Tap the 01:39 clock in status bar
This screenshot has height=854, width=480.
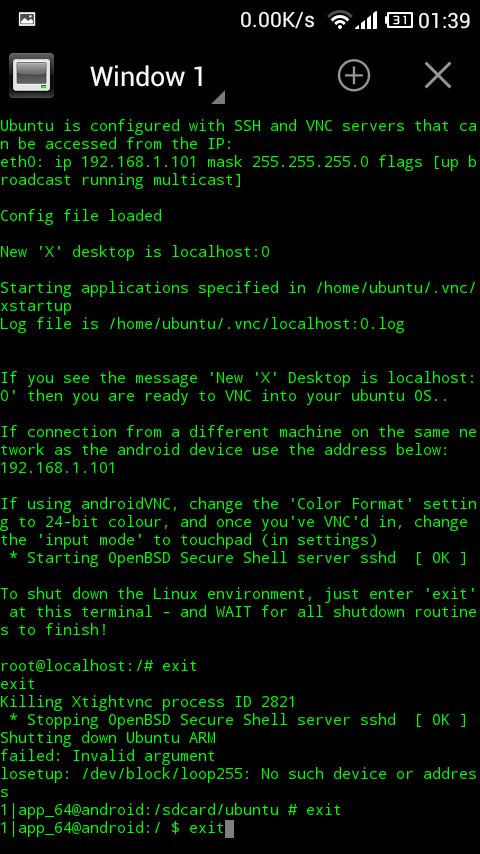point(444,21)
